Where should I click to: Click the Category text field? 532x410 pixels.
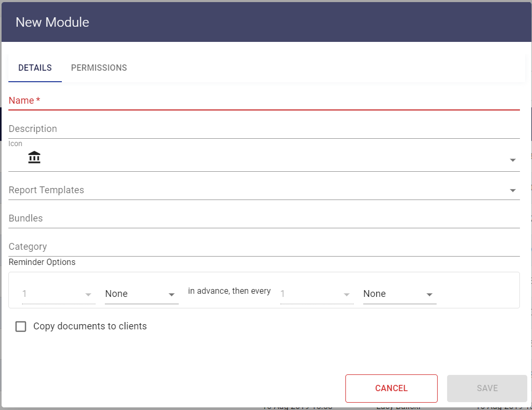(264, 247)
